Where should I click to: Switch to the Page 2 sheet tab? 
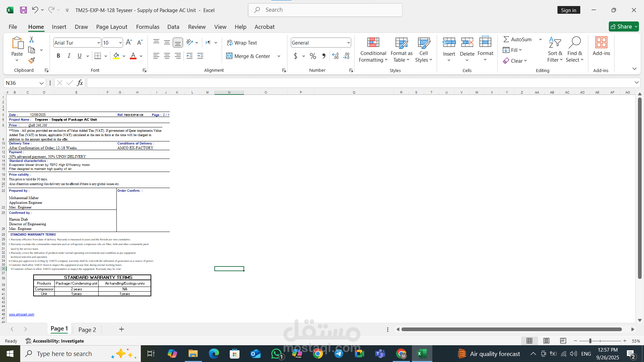tap(87, 329)
